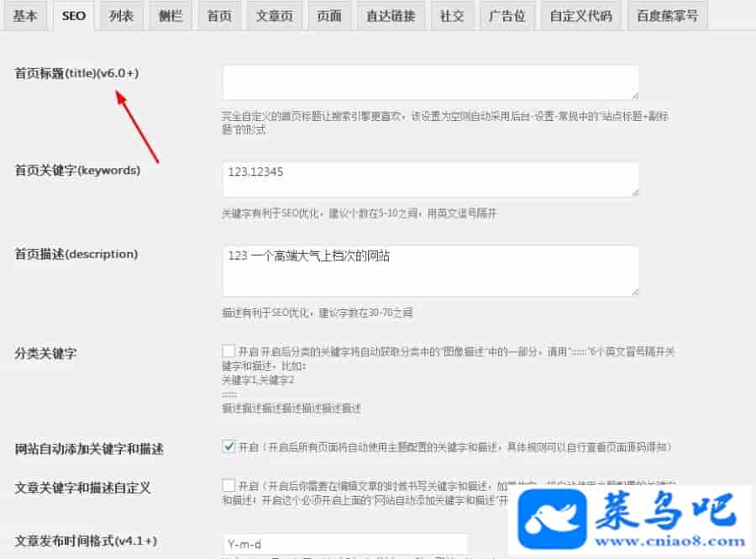
Task: Switch to the 基本 tab
Action: 24,16
